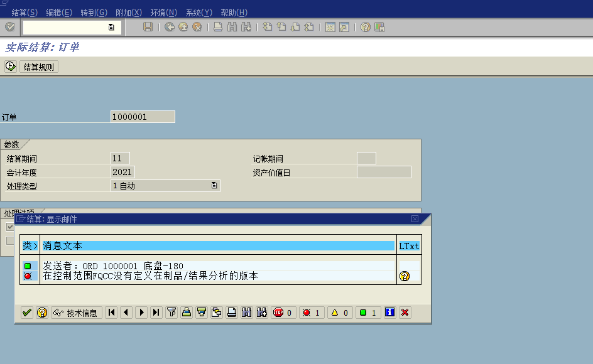Click the 技术信息 button
593x364 pixels.
[x=77, y=313]
